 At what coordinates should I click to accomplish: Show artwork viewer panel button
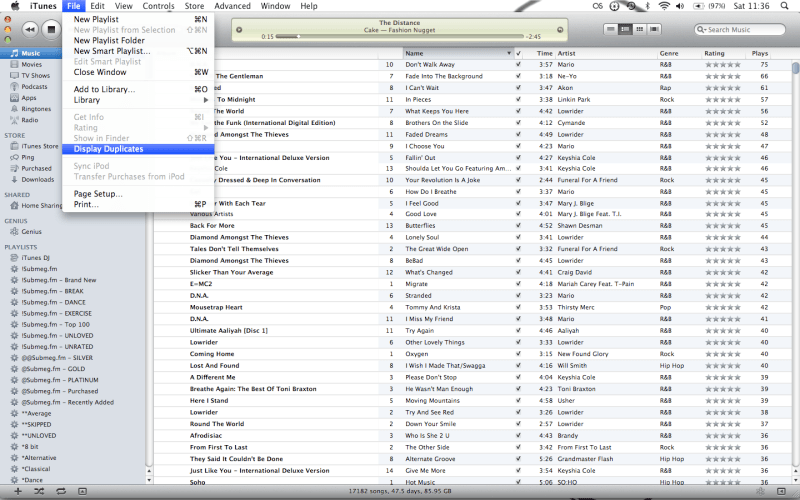click(83, 492)
